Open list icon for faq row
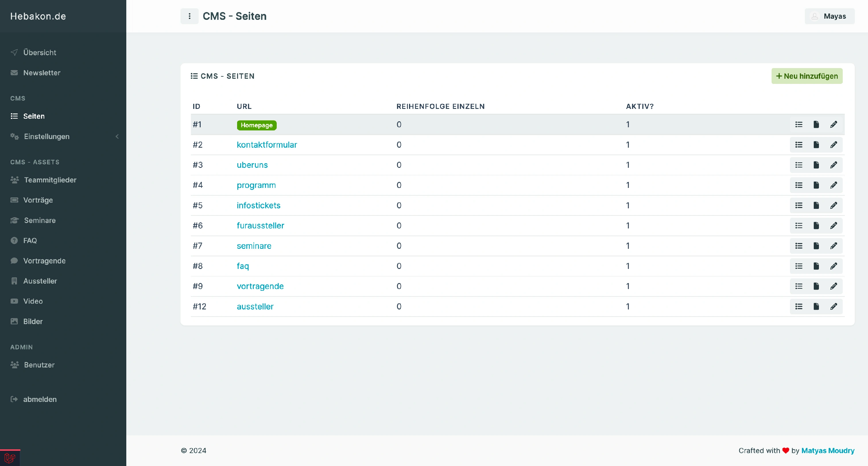868x466 pixels. (799, 266)
